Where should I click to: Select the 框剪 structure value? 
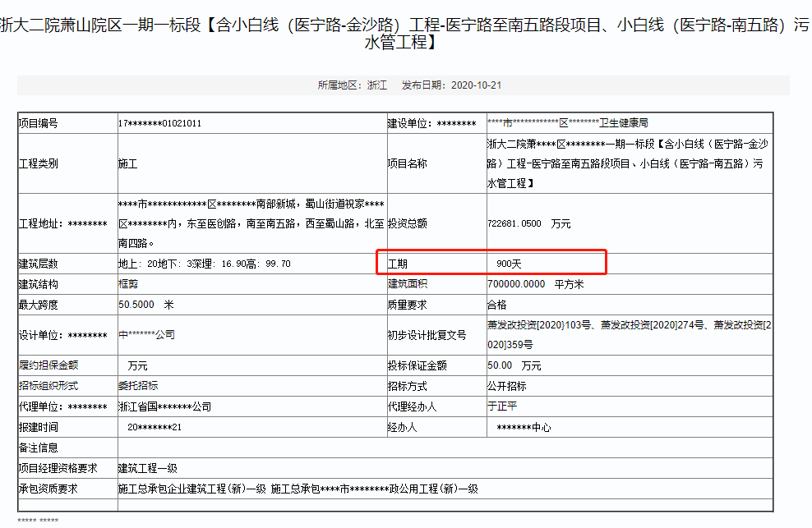pos(128,284)
